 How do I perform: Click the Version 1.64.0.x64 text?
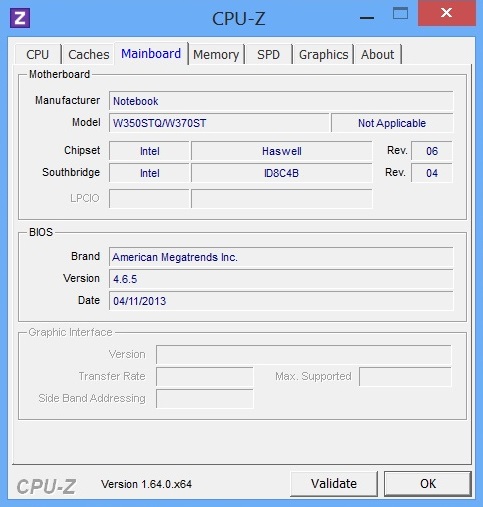[x=146, y=484]
